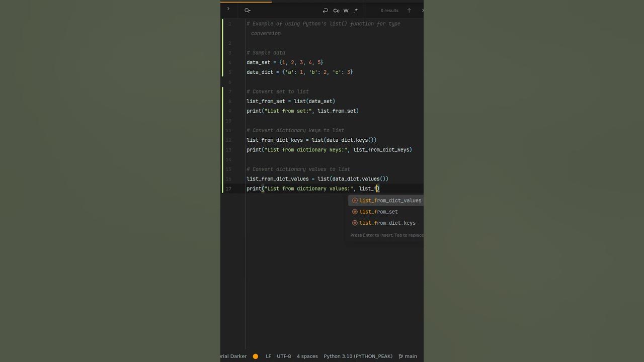The width and height of the screenshot is (644, 362).
Task: Click comment '# Convert dictionary values to list'
Action: [298, 169]
